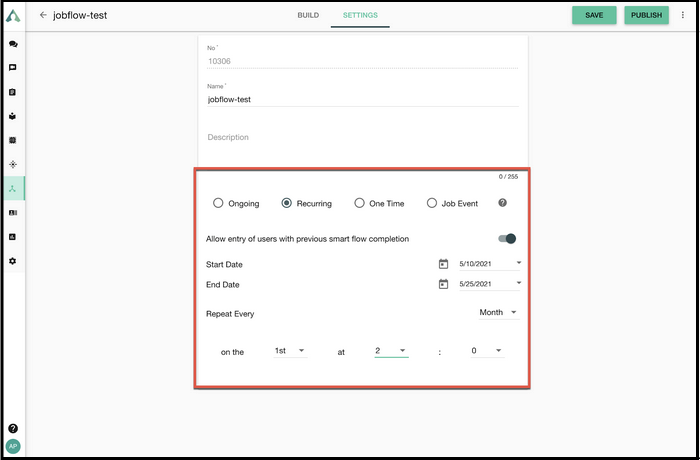Go back using arrow beside jobflow-test
700x460 pixels.
[x=43, y=15]
